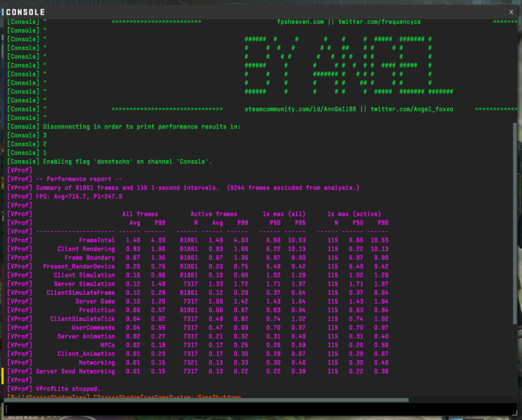Click the 'Server Send Networking' row label
The width and height of the screenshot is (522, 420).
(75, 371)
